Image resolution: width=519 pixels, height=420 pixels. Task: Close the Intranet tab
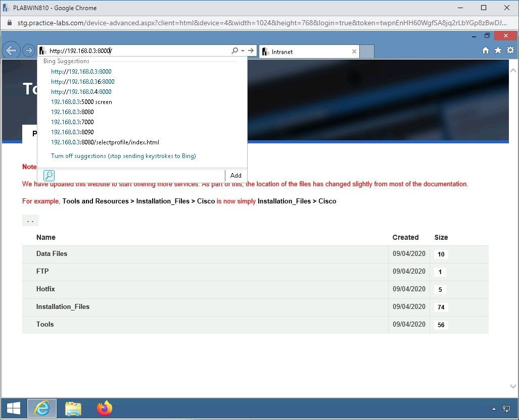coord(354,51)
